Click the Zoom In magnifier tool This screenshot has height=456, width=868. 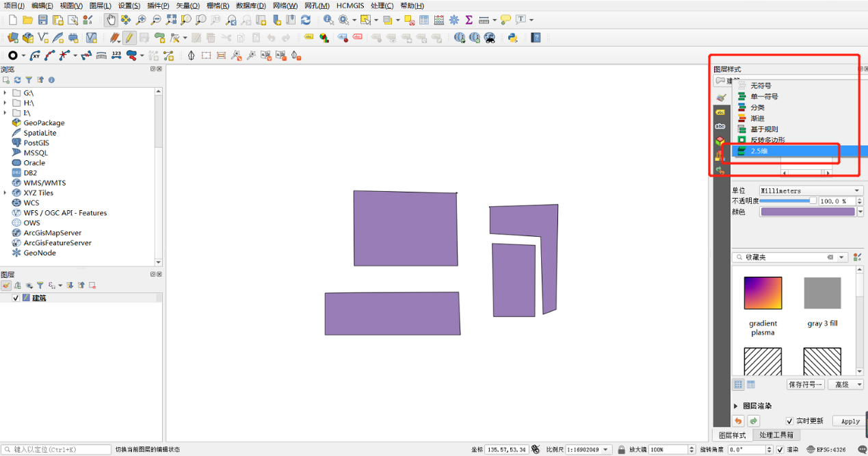[141, 20]
